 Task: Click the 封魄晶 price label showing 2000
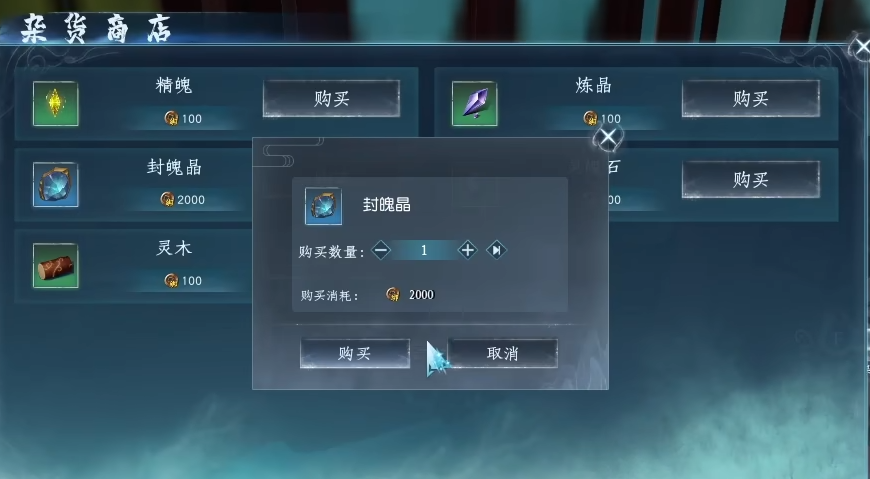[183, 199]
